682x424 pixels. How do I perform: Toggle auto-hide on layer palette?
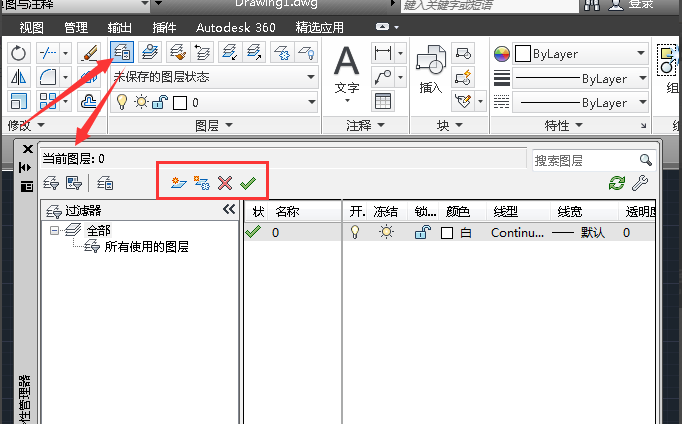coord(25,167)
